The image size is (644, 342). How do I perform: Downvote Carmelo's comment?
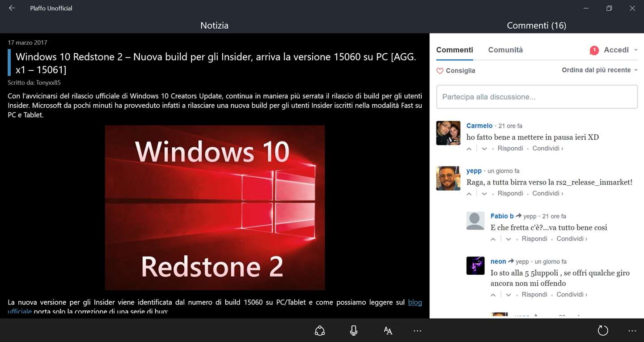(x=484, y=149)
